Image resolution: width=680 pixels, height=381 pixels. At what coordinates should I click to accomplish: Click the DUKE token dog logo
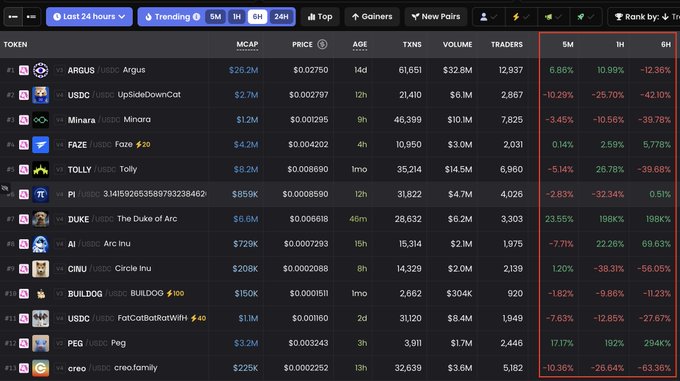(x=40, y=219)
